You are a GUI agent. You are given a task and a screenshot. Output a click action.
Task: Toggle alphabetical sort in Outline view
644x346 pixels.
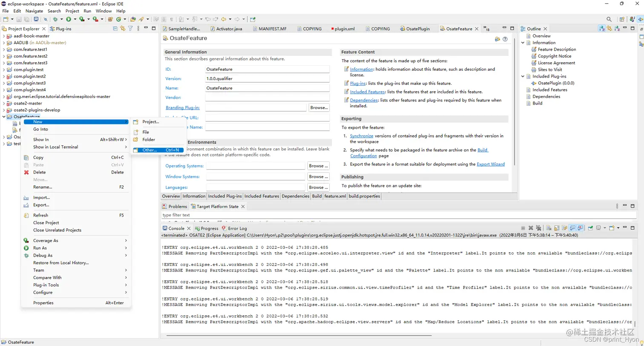[x=602, y=29]
